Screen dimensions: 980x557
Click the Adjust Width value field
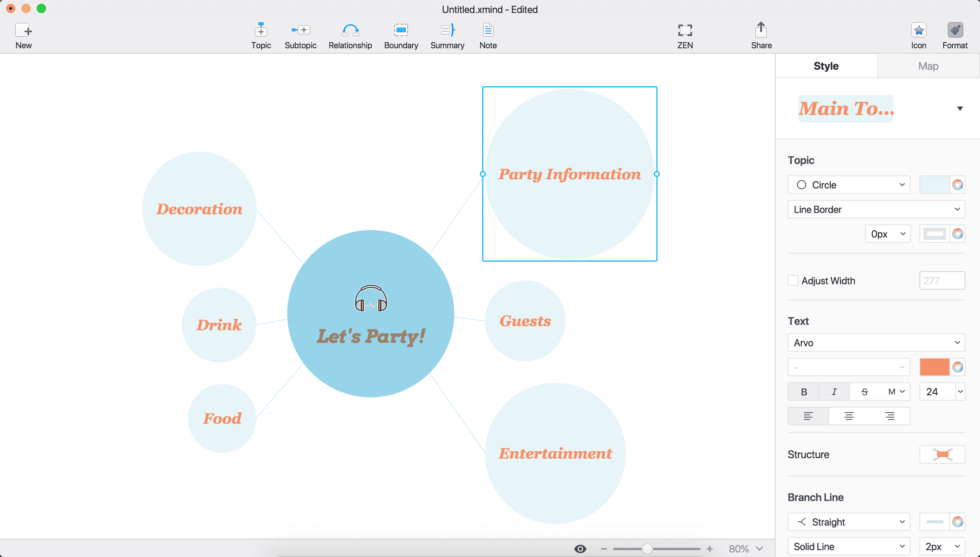point(942,280)
